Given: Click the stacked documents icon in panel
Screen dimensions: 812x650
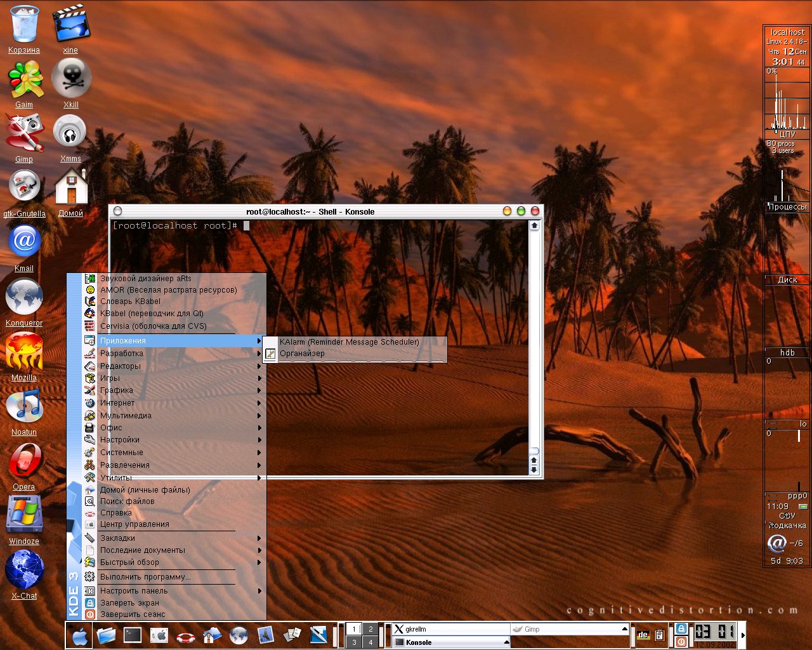Looking at the screenshot, I should pyautogui.click(x=292, y=635).
